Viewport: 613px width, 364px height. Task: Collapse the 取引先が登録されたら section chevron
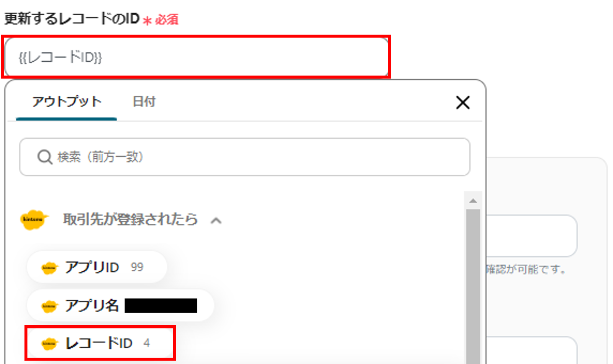coord(216,221)
